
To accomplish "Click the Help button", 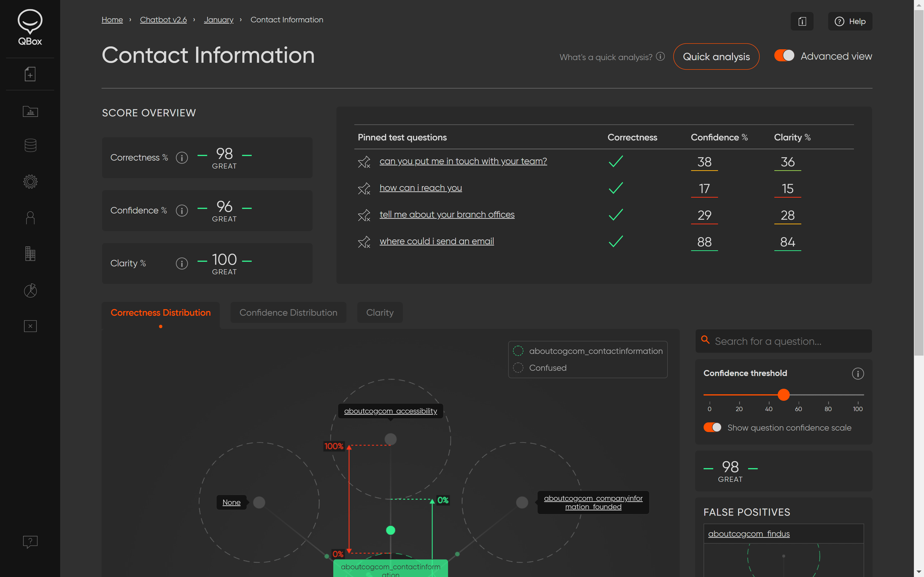I will pos(850,21).
